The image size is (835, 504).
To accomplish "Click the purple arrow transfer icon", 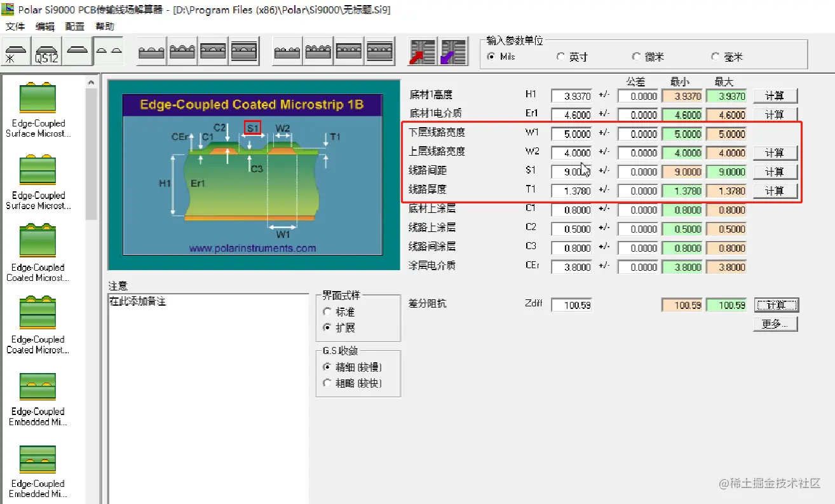I will coord(453,51).
